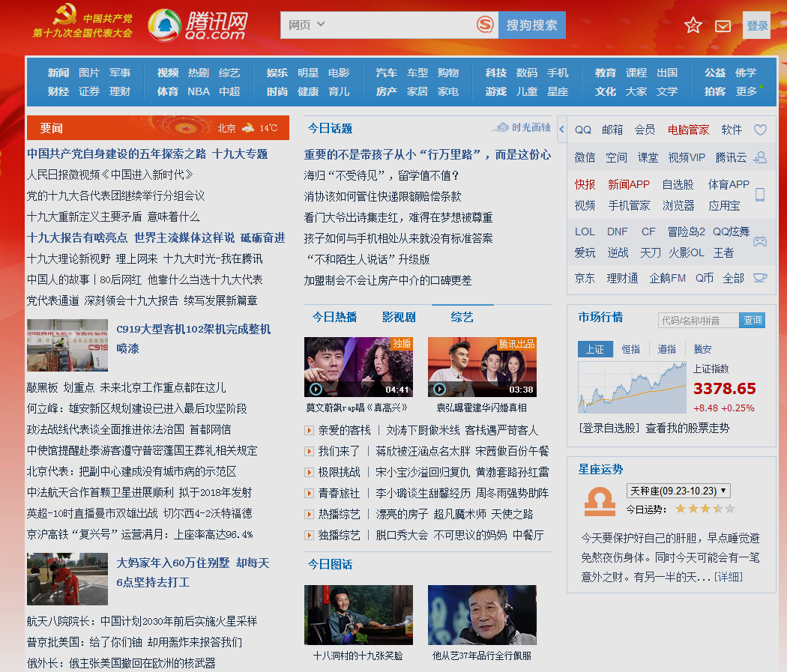Click the mobile phone icon beside 体育APP
The width and height of the screenshot is (787, 672).
(x=760, y=195)
